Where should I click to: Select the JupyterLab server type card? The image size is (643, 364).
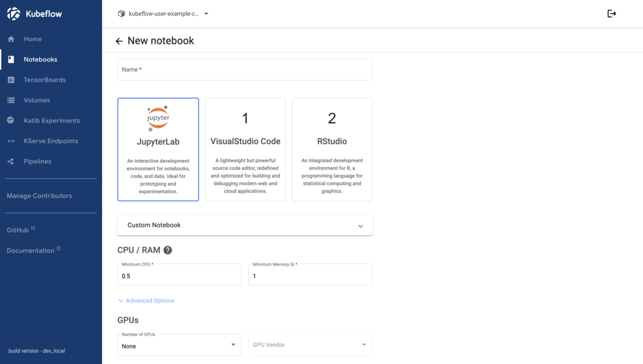click(158, 149)
